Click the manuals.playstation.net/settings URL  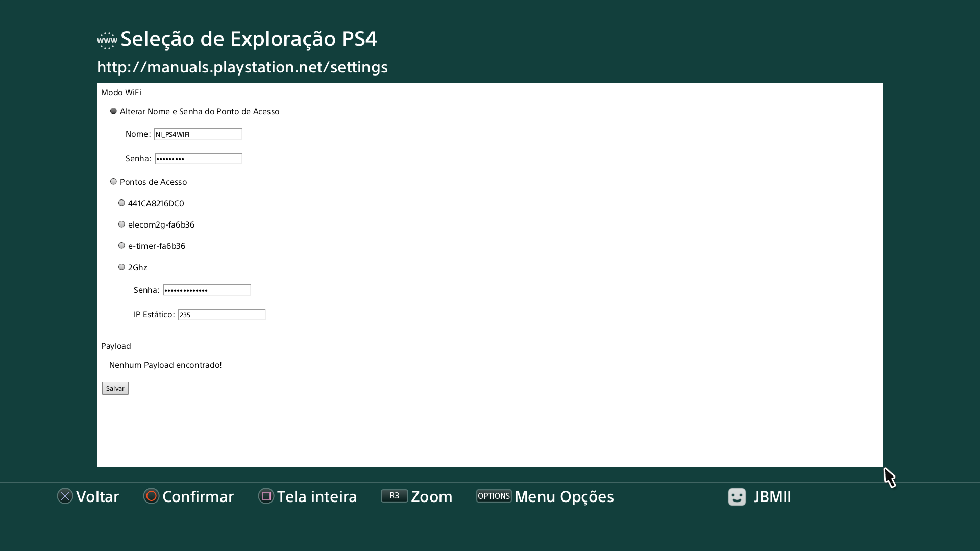click(x=242, y=67)
